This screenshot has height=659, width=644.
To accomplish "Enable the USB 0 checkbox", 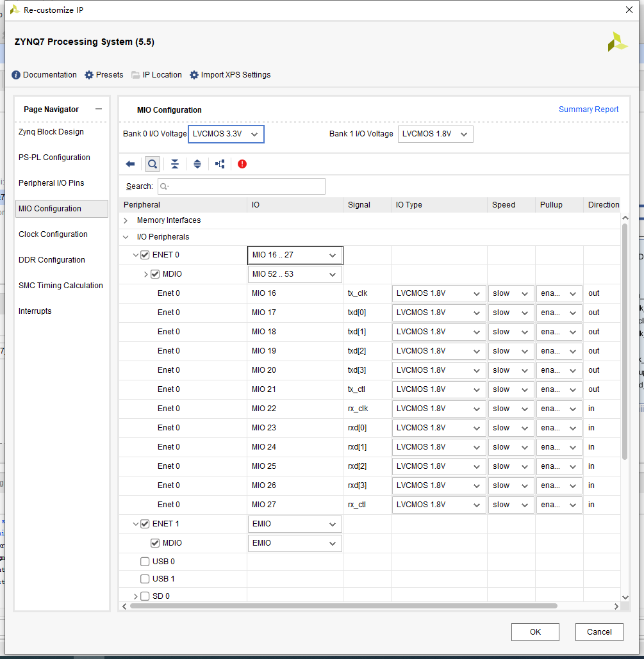I will click(x=145, y=562).
